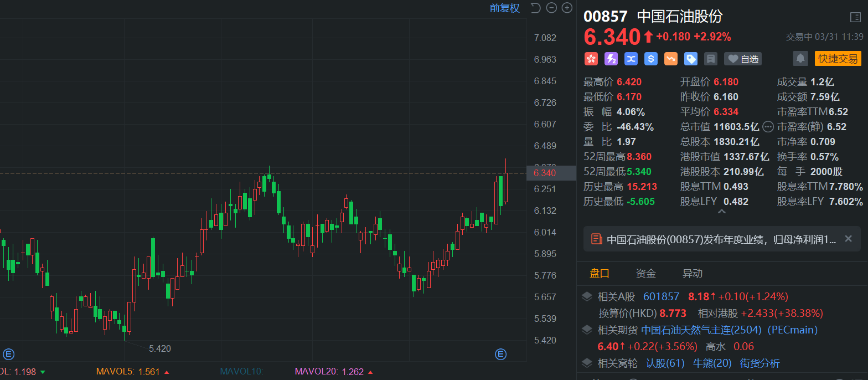Click the right E event marker on chart

tap(500, 354)
